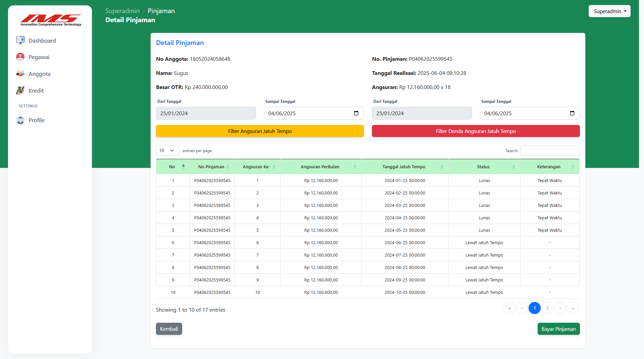Click No Anggota value 18052024058648
Image resolution: width=644 pixels, height=359 pixels.
point(210,59)
